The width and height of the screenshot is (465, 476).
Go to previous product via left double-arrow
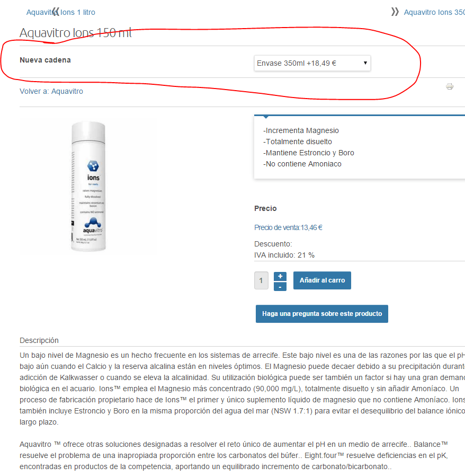(56, 12)
